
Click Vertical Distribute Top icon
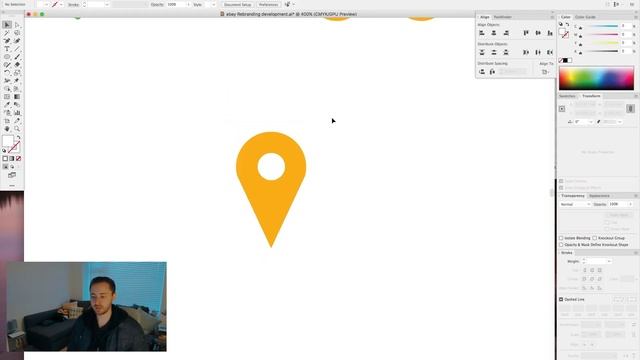[x=482, y=52]
